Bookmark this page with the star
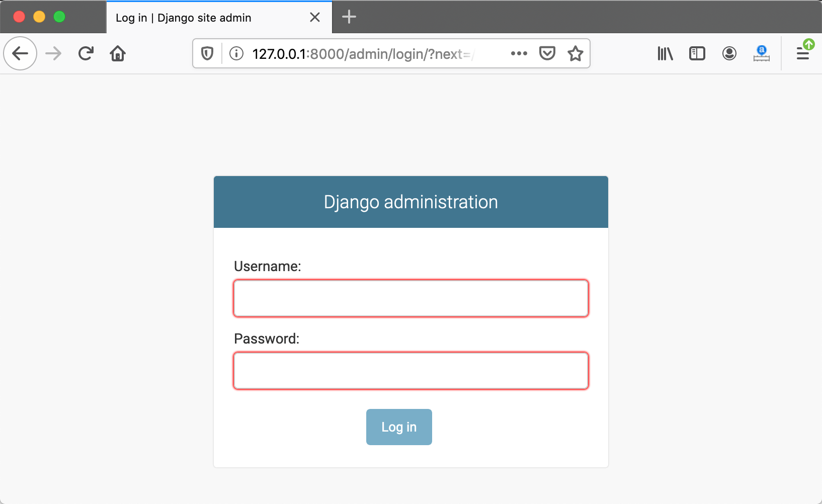This screenshot has width=822, height=504. (576, 53)
